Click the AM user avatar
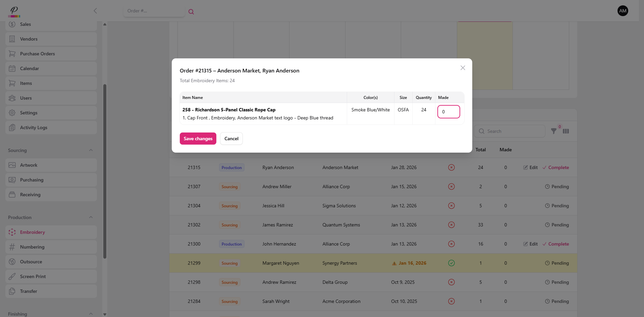This screenshot has width=644, height=317. click(x=623, y=11)
